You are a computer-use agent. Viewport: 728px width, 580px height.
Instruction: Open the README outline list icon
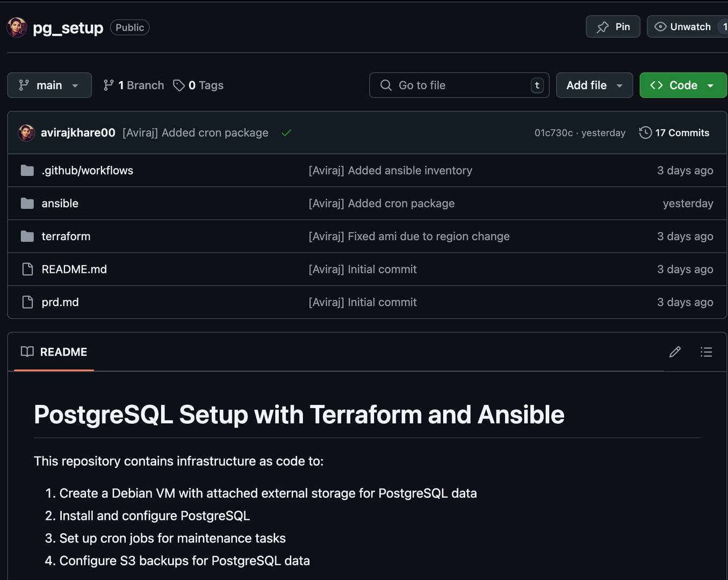(x=707, y=352)
